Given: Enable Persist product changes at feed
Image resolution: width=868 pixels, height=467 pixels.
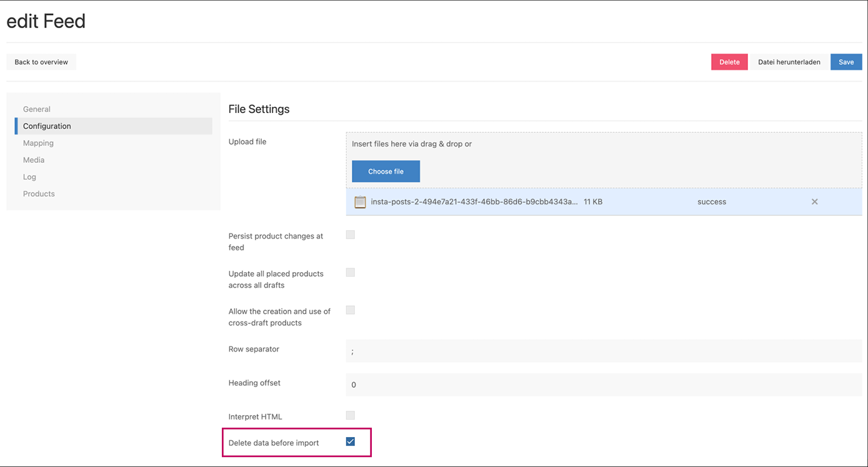Looking at the screenshot, I should 351,235.
